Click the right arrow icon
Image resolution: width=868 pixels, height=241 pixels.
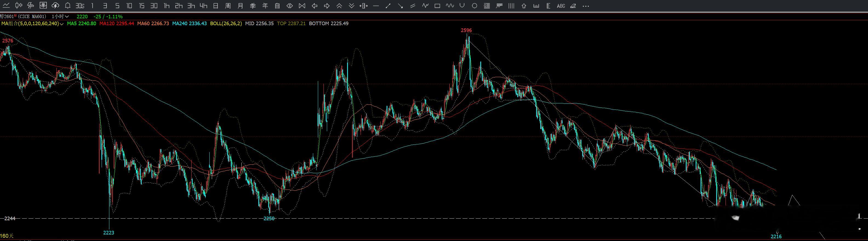pos(327,6)
